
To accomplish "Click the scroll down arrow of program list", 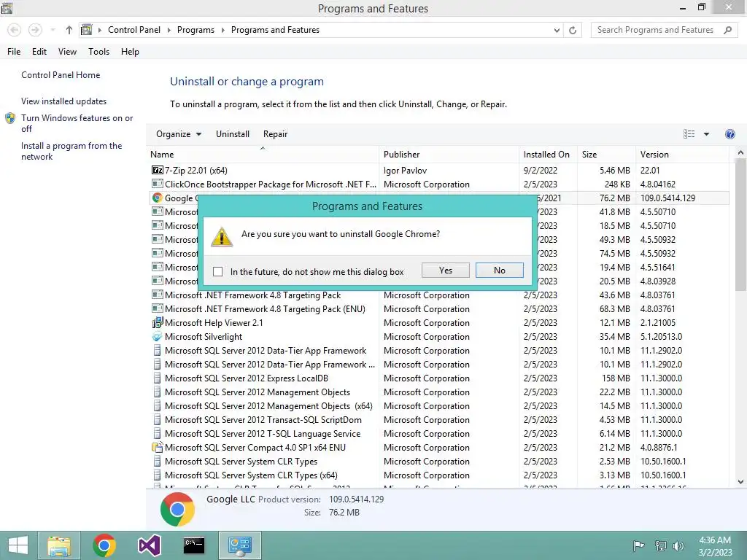I will (740, 482).
